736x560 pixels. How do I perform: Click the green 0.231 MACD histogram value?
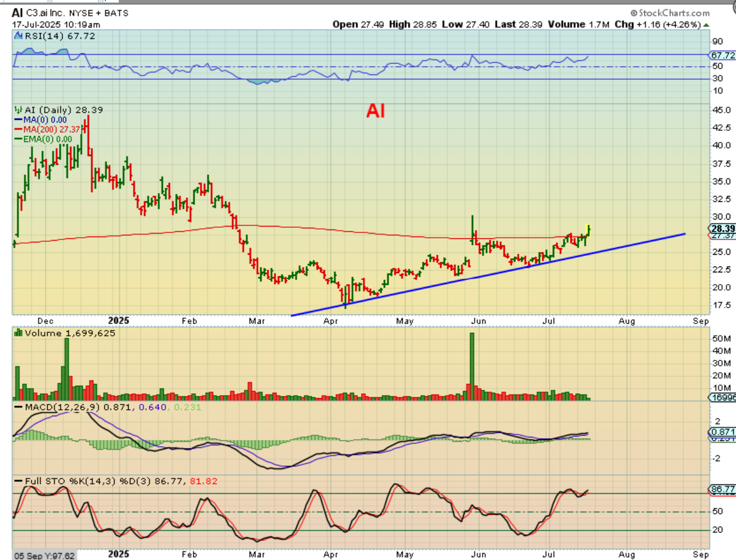[x=188, y=407]
